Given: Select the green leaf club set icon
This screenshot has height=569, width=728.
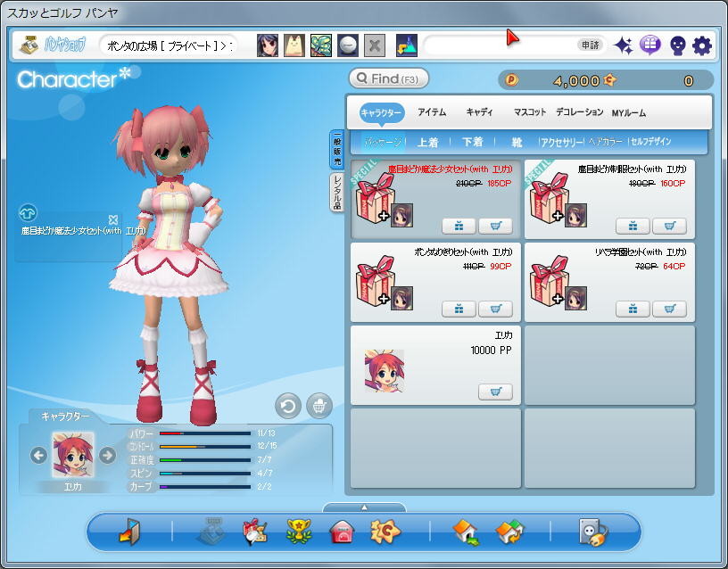Looking at the screenshot, I should (321, 45).
